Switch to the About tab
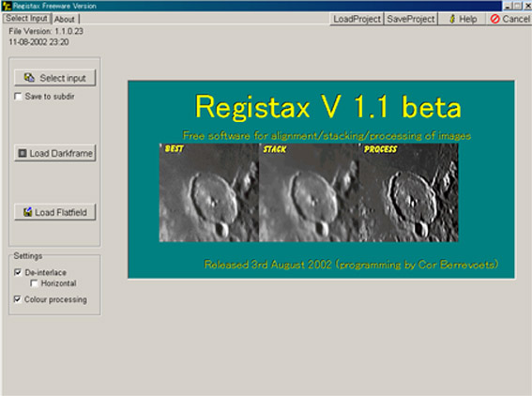 click(x=65, y=19)
